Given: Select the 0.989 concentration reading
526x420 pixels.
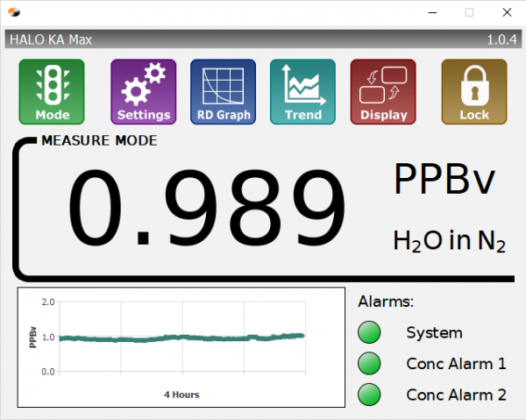Looking at the screenshot, I should 207,209.
